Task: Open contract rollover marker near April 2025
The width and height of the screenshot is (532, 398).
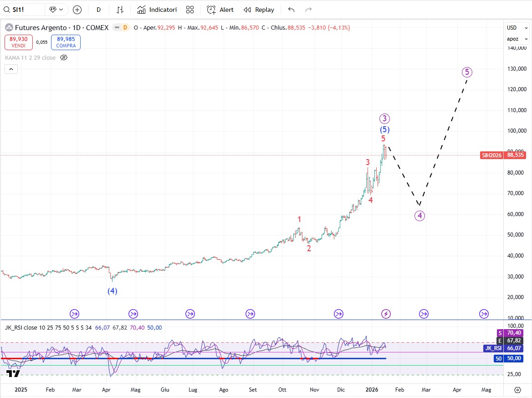Action: [x=133, y=314]
